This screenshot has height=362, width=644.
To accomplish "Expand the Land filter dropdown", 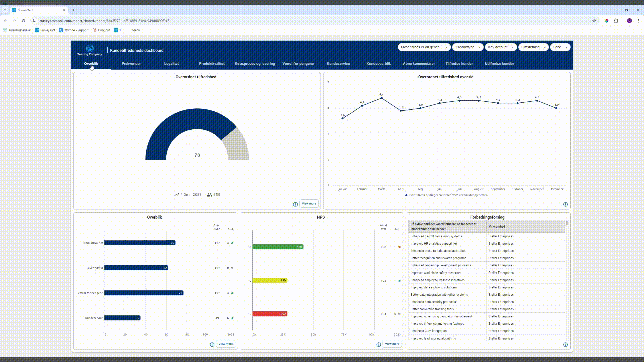I will pos(560,47).
